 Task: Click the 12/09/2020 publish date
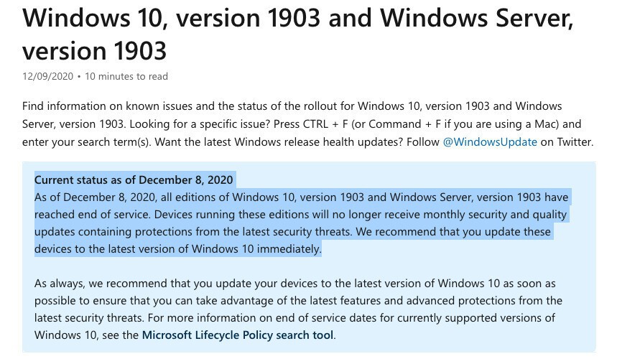tap(49, 76)
